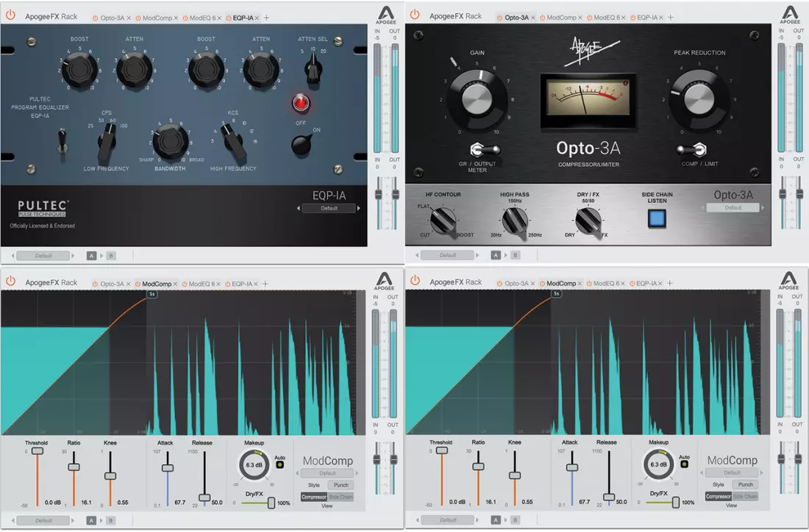Flip the COMP / LIMIT switch on Opto-3A
The width and height of the screenshot is (809, 532).
[692, 150]
